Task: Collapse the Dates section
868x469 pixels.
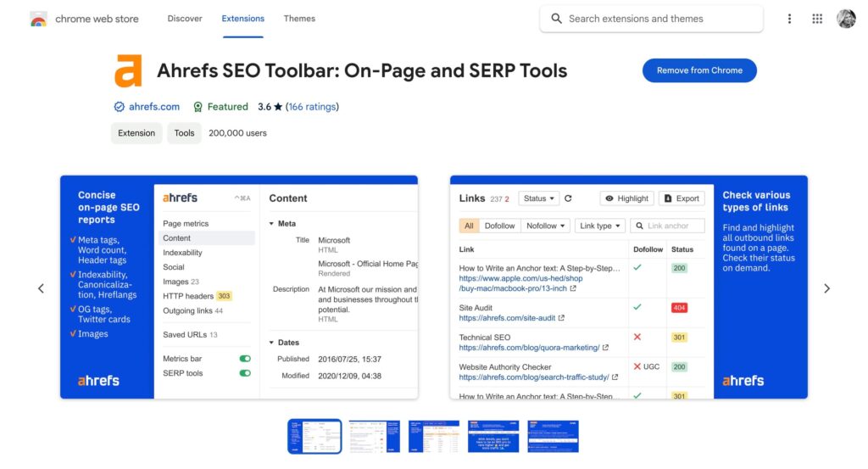Action: click(272, 343)
